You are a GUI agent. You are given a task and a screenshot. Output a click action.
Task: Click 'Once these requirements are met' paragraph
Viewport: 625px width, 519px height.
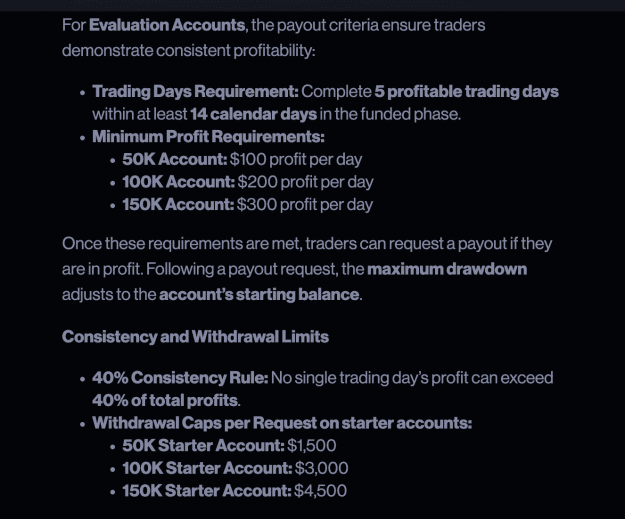point(307,269)
